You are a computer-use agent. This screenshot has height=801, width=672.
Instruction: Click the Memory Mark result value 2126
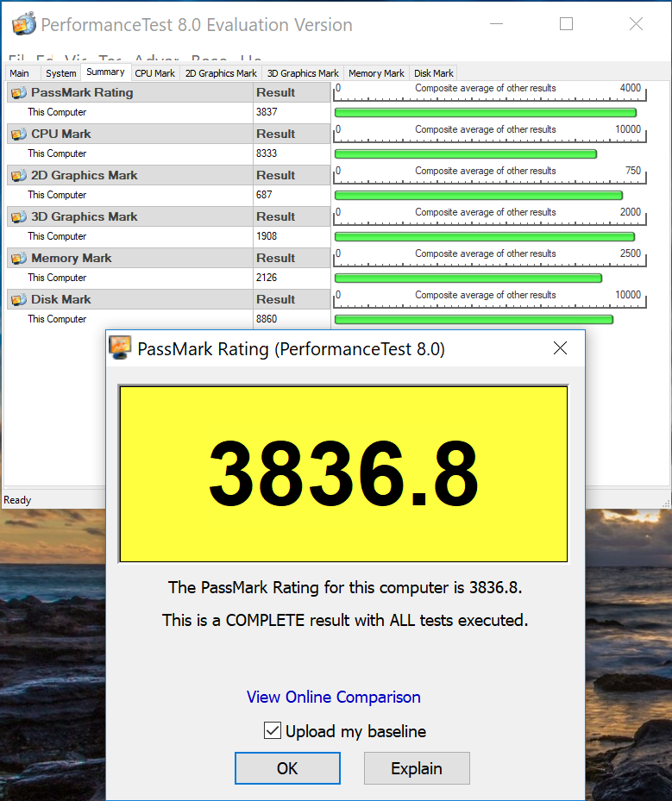click(x=267, y=278)
